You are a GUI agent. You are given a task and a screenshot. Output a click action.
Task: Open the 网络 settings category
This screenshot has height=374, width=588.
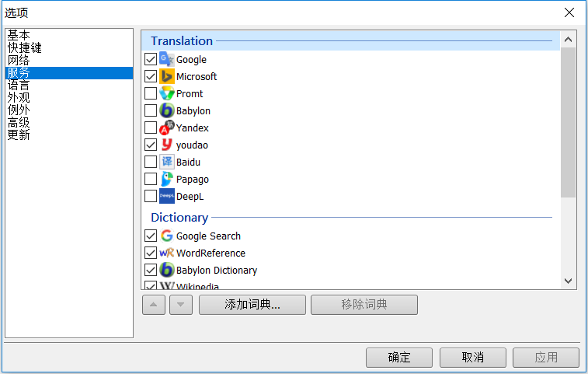point(69,60)
